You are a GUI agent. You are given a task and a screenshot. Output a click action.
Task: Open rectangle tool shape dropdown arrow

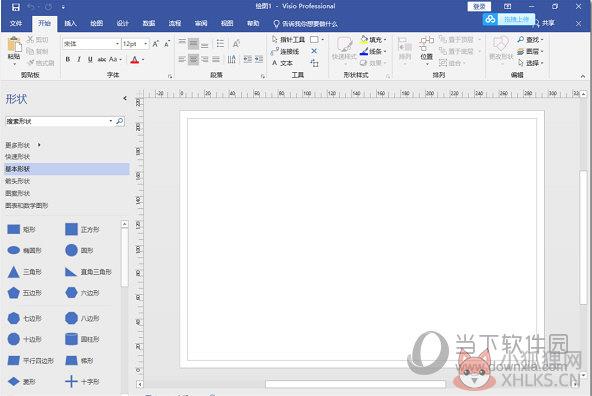click(323, 39)
